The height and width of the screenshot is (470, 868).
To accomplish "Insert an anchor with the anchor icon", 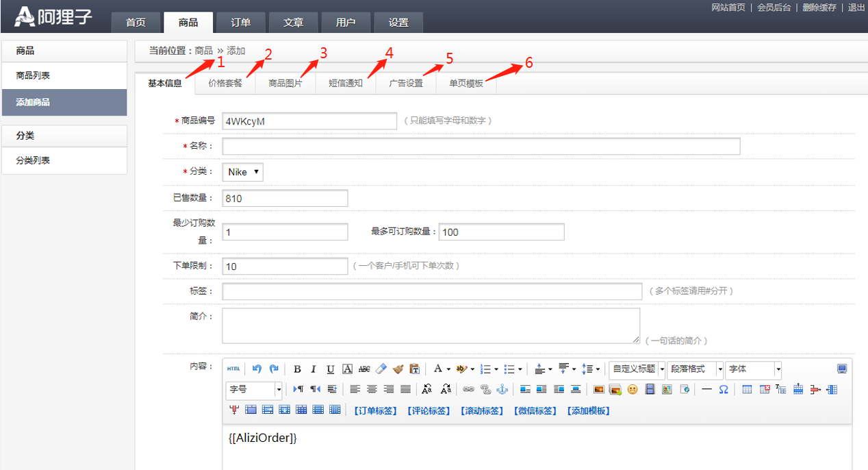I will tap(502, 389).
